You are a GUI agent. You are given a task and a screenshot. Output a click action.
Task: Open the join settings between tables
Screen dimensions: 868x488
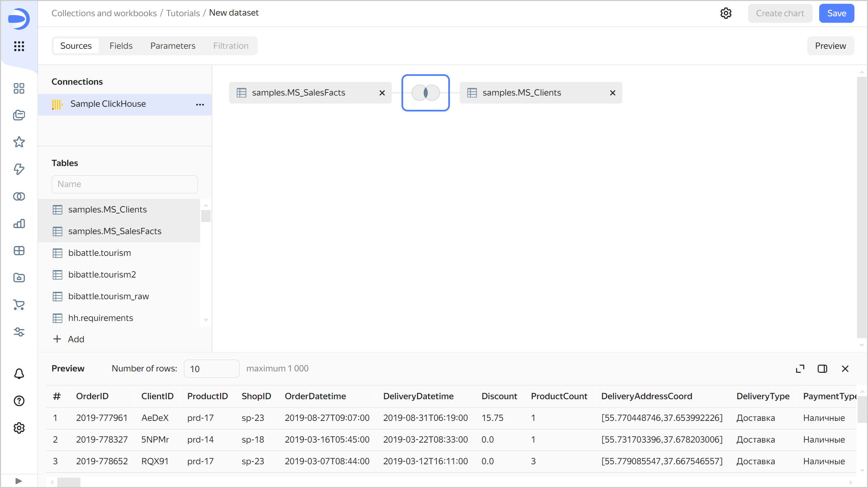pyautogui.click(x=426, y=93)
